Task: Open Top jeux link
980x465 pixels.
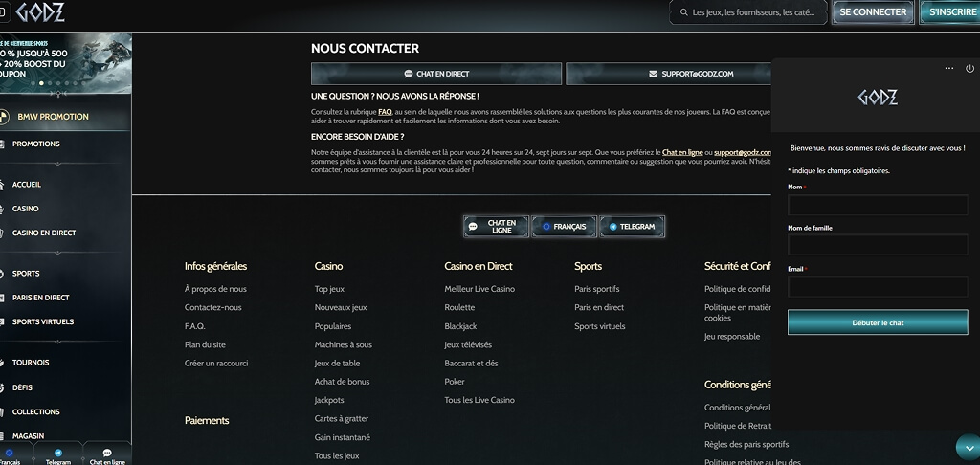Action: tap(329, 289)
